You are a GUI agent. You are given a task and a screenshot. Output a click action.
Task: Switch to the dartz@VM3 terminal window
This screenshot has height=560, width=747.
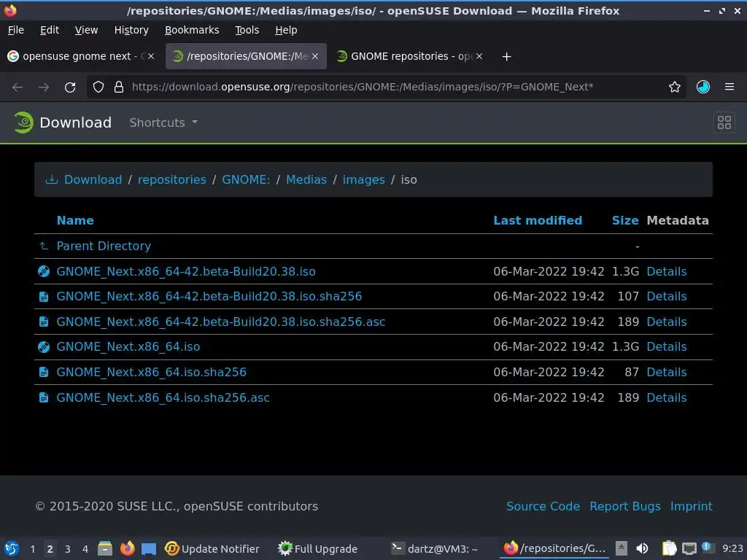[x=435, y=549]
